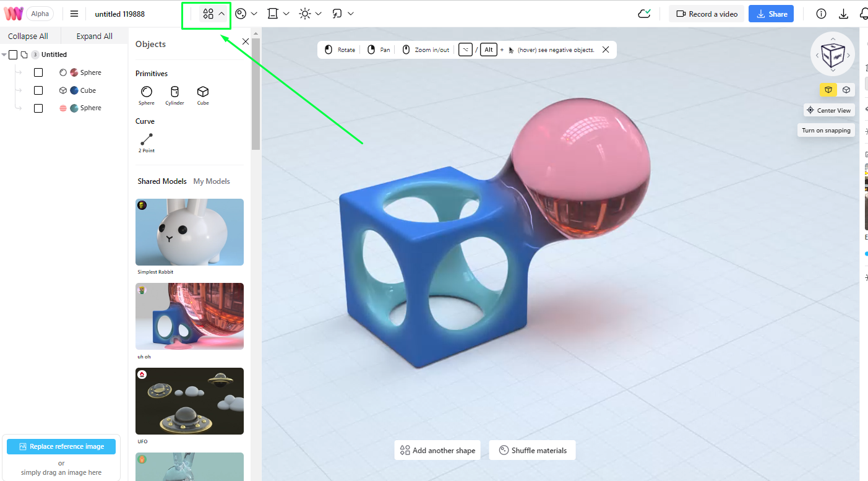The image size is (868, 481).
Task: Open the Simplest Rabbit model thumbnail
Action: pos(189,232)
